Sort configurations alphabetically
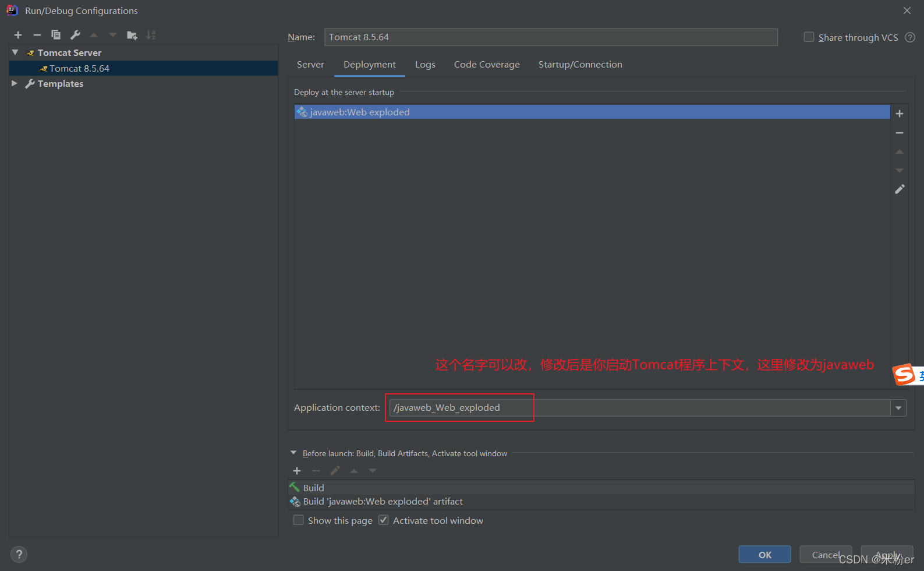The height and width of the screenshot is (571, 924). 151,35
